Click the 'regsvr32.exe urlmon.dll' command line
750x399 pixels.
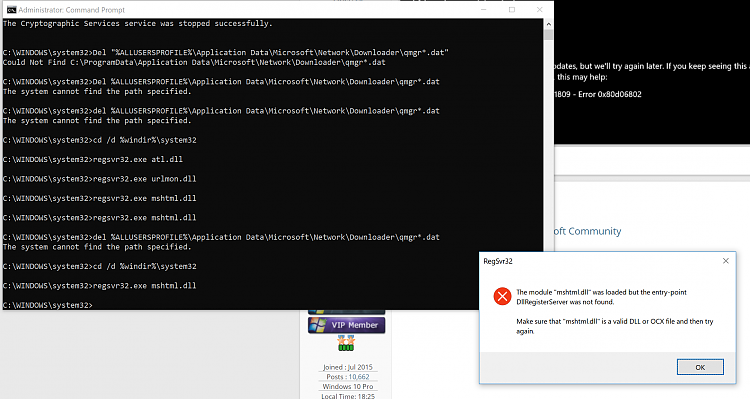[x=99, y=179]
